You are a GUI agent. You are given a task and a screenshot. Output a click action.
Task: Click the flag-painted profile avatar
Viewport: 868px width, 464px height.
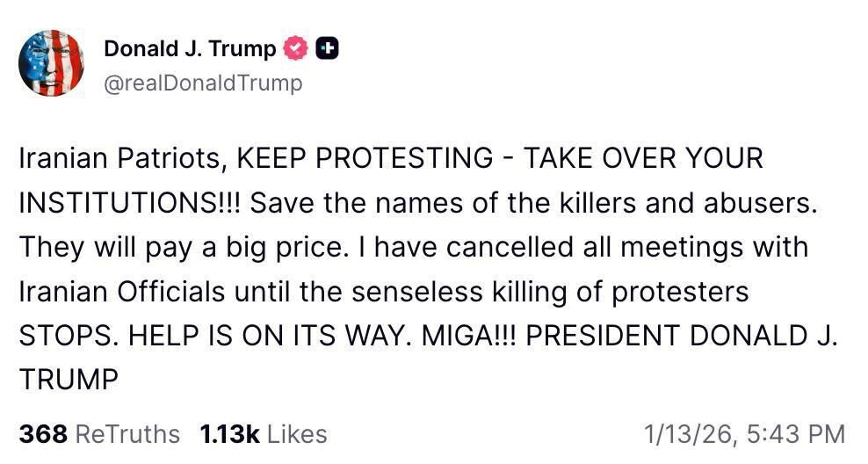tap(51, 62)
